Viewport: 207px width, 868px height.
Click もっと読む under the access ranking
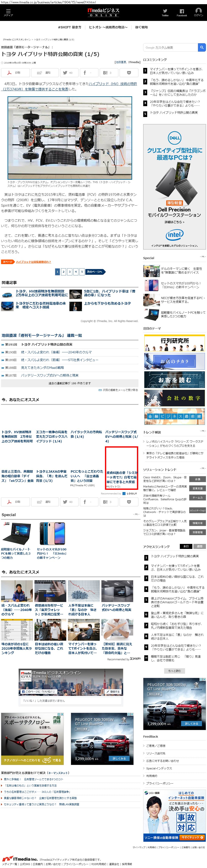point(174,671)
